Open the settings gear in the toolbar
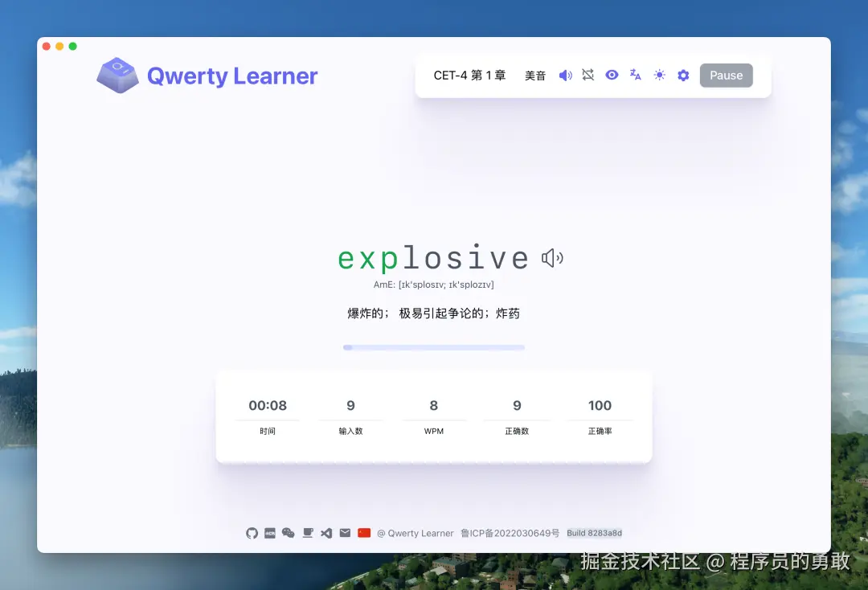Viewport: 868px width, 590px height. pos(682,75)
